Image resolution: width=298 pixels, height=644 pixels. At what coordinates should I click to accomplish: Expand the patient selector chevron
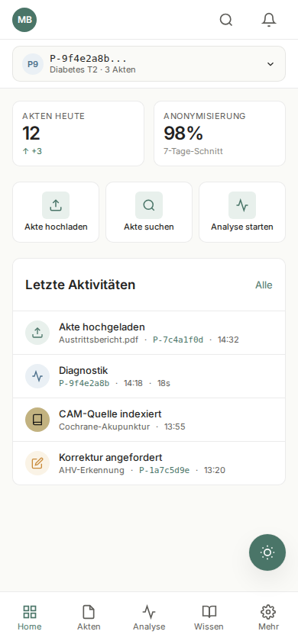point(270,64)
